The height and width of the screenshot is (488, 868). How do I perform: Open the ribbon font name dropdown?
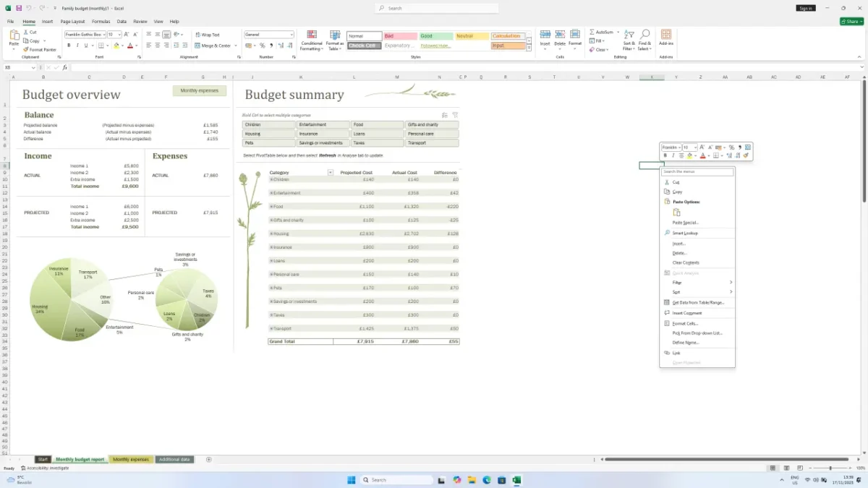(x=103, y=35)
